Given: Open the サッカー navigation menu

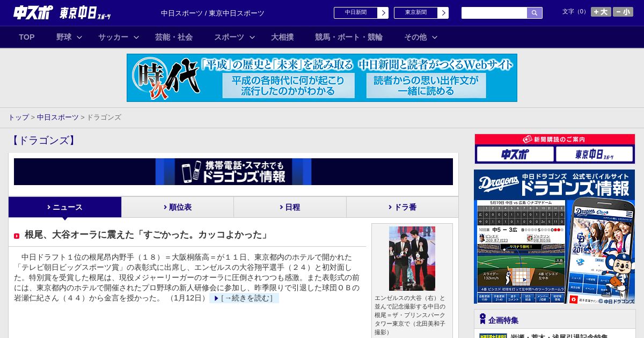Looking at the screenshot, I should 113,37.
